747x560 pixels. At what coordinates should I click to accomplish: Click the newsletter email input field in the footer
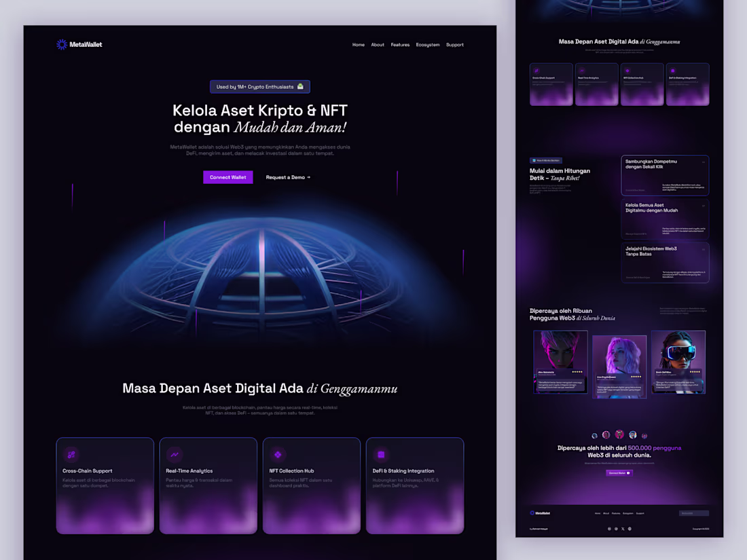694,513
